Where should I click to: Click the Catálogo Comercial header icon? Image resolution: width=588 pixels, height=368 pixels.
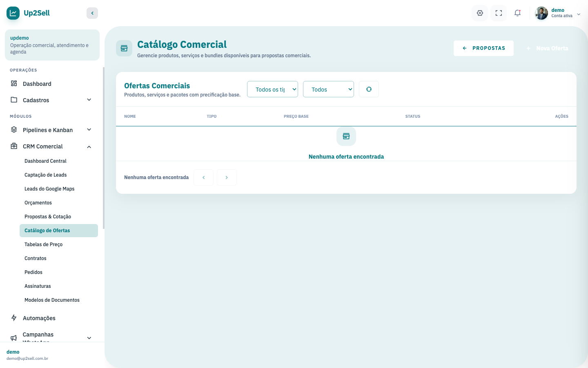(124, 48)
